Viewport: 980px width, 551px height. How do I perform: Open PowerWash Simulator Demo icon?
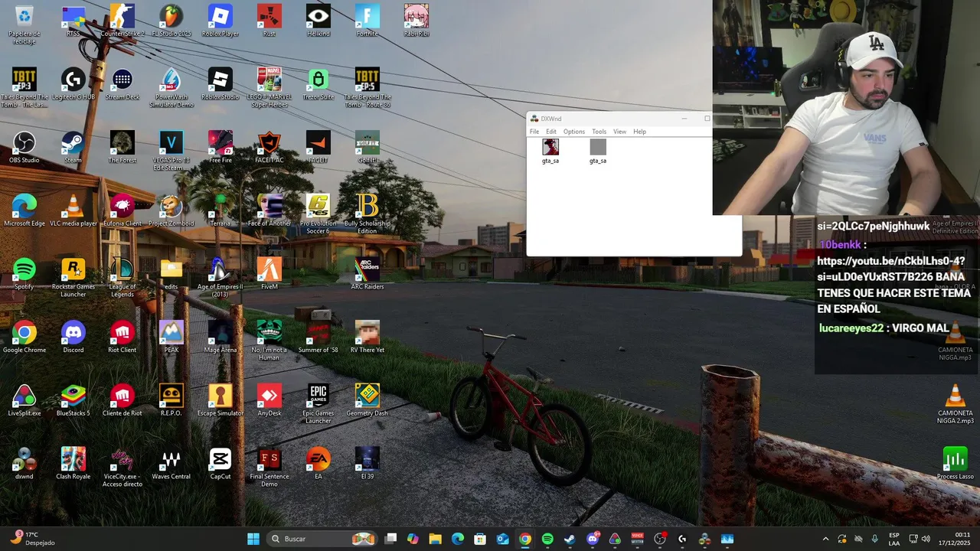171,87
